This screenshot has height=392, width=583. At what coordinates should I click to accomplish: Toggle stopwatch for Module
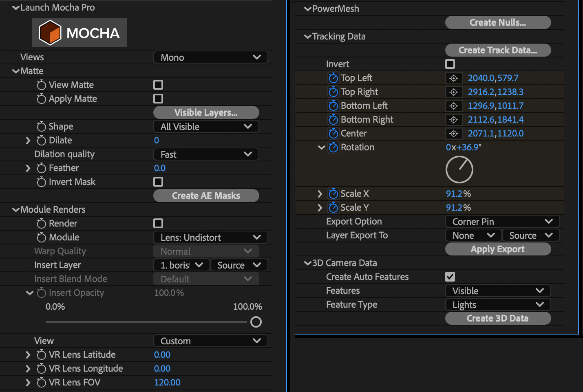(x=41, y=237)
